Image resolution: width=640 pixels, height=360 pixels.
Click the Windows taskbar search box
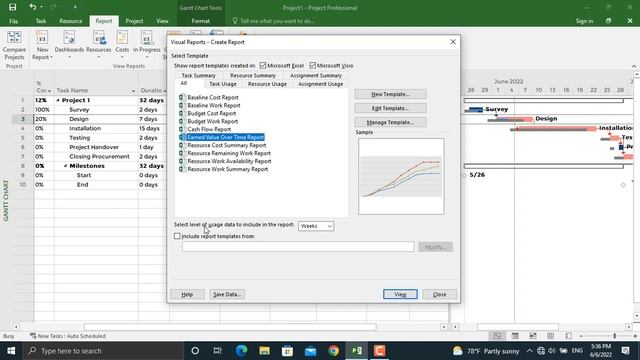tap(102, 351)
